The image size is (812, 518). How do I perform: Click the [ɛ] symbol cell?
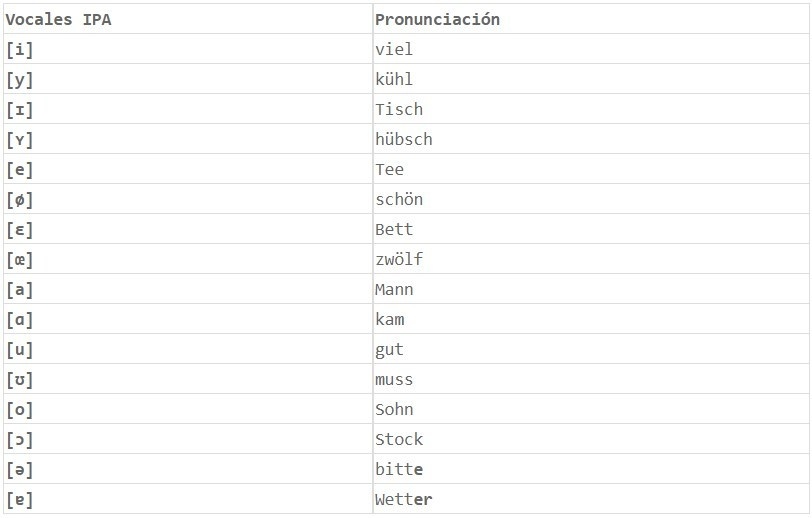(20, 229)
